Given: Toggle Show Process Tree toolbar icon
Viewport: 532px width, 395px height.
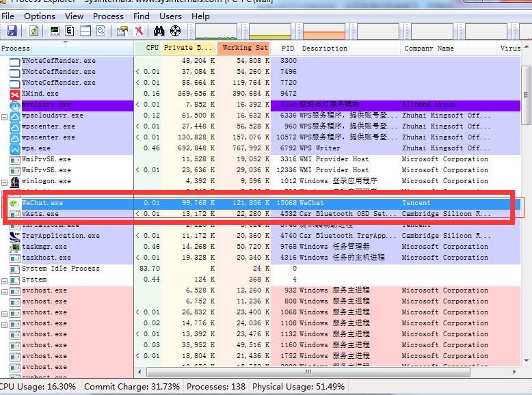Looking at the screenshot, I should [70, 31].
